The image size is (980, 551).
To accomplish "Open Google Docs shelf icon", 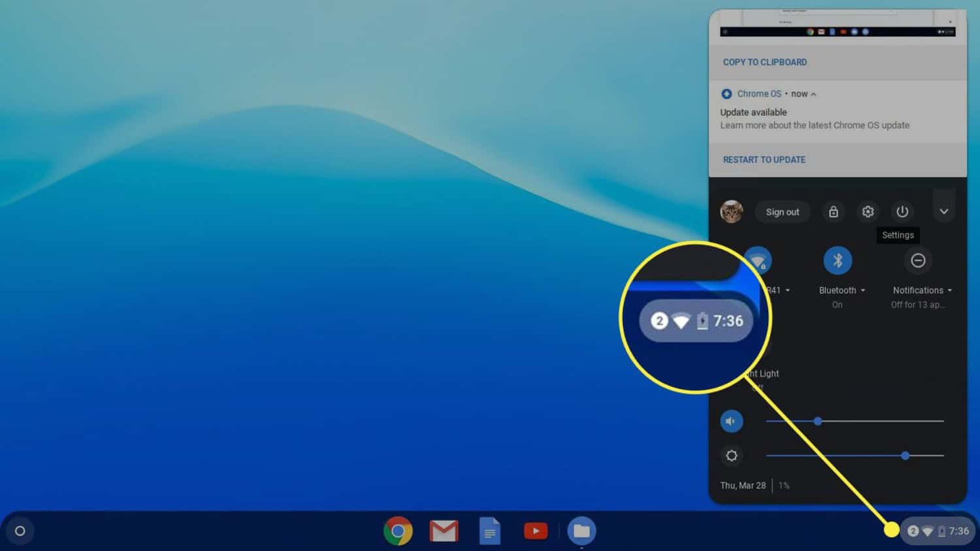I will [x=489, y=531].
